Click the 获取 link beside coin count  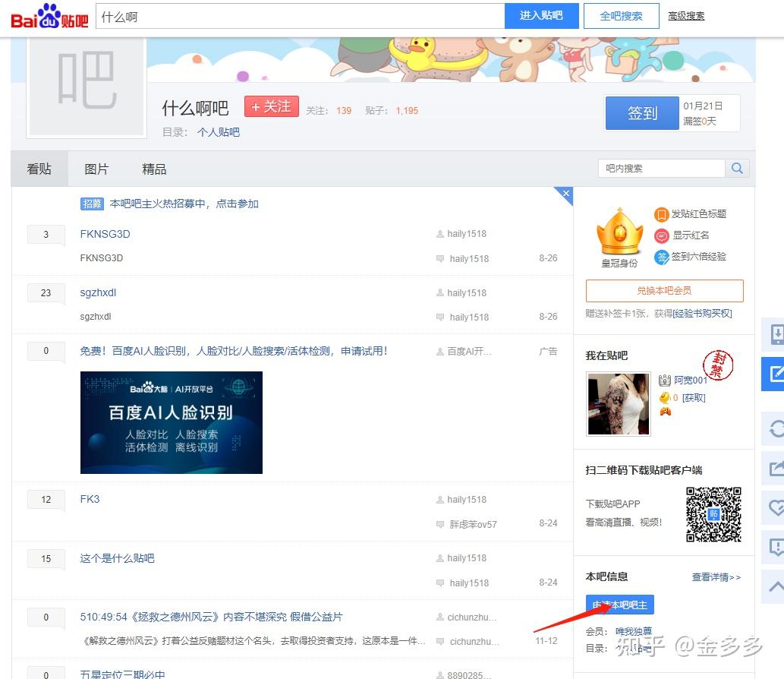694,398
